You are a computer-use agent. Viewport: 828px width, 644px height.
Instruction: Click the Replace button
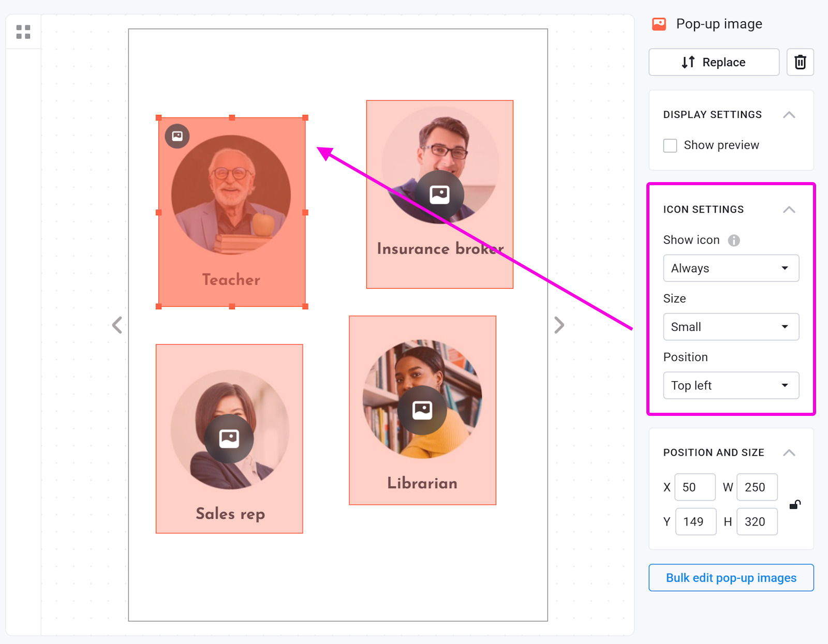pyautogui.click(x=714, y=62)
